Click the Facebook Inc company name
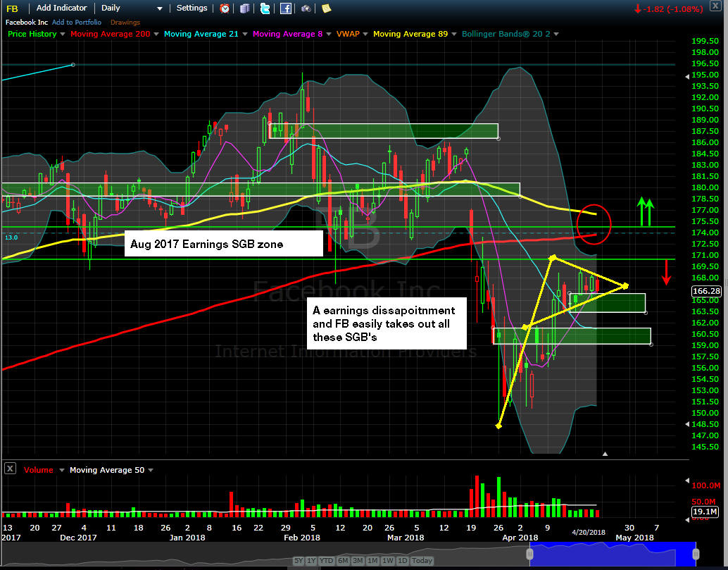Screen dimensions: 728x570 point(27,23)
